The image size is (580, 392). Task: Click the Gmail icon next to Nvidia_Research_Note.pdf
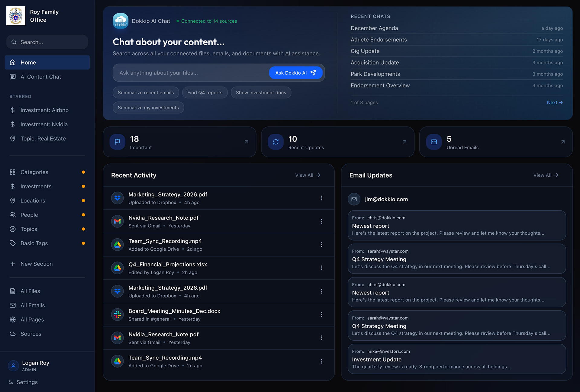pos(118,221)
